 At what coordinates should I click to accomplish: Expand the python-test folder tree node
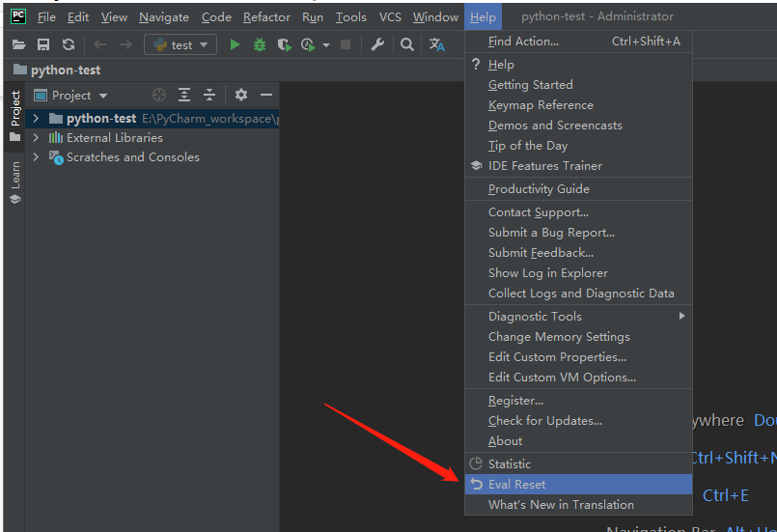[36, 118]
